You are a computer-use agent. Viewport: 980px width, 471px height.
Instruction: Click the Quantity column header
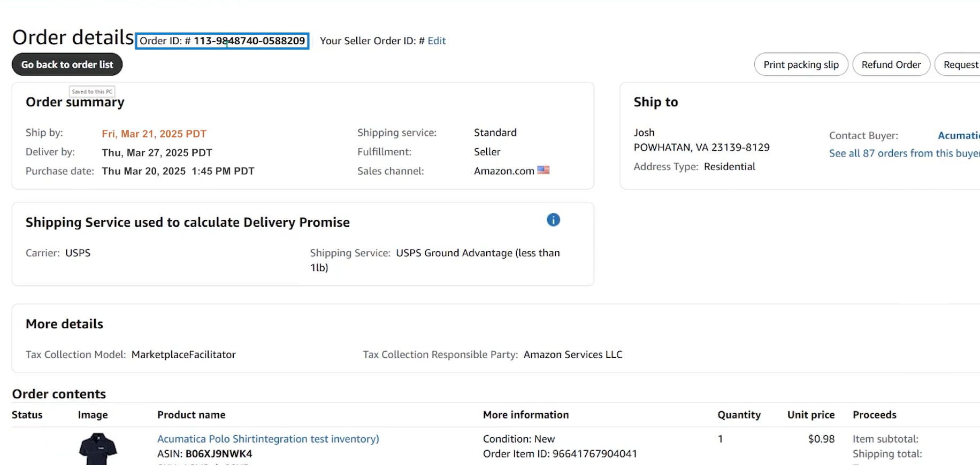(x=739, y=415)
